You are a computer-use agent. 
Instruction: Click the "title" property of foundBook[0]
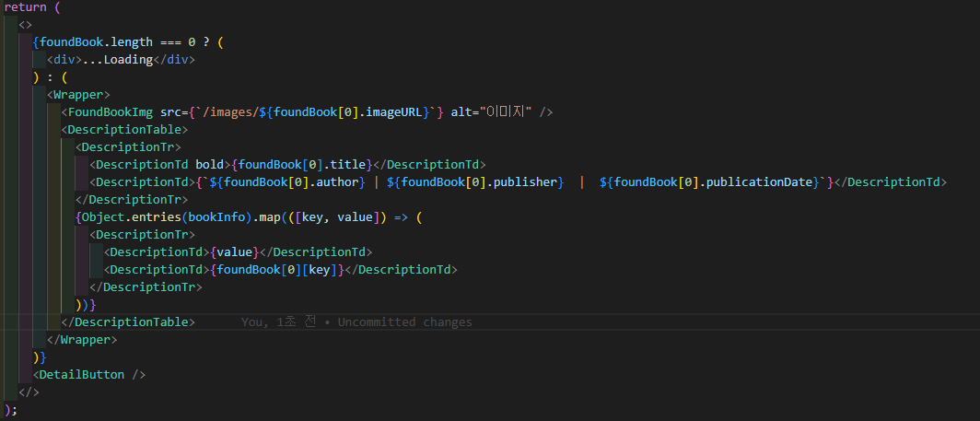click(348, 165)
